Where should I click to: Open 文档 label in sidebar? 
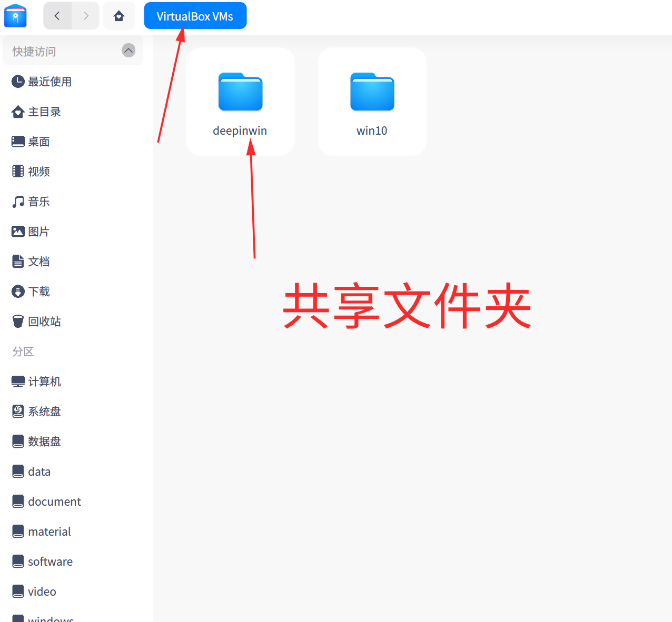pyautogui.click(x=39, y=262)
